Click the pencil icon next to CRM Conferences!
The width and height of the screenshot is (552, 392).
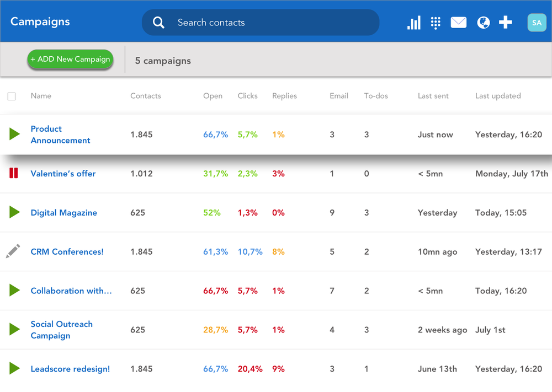point(13,251)
